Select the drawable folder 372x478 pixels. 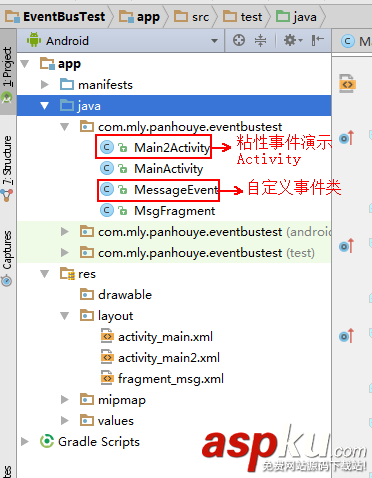125,295
